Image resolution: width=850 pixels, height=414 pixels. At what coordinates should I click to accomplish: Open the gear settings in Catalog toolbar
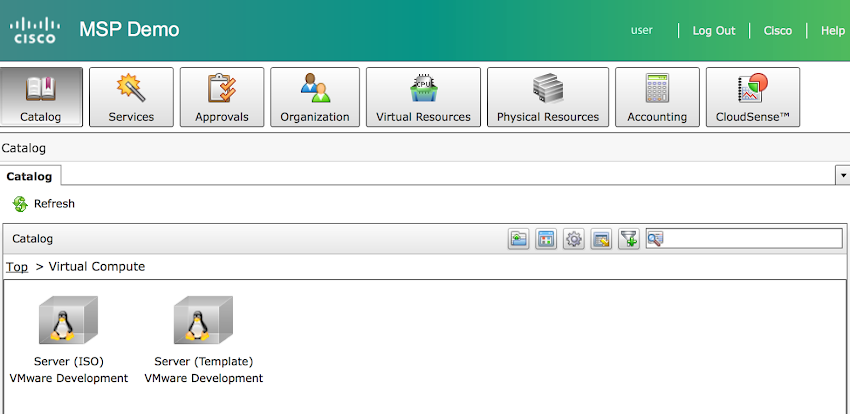574,239
